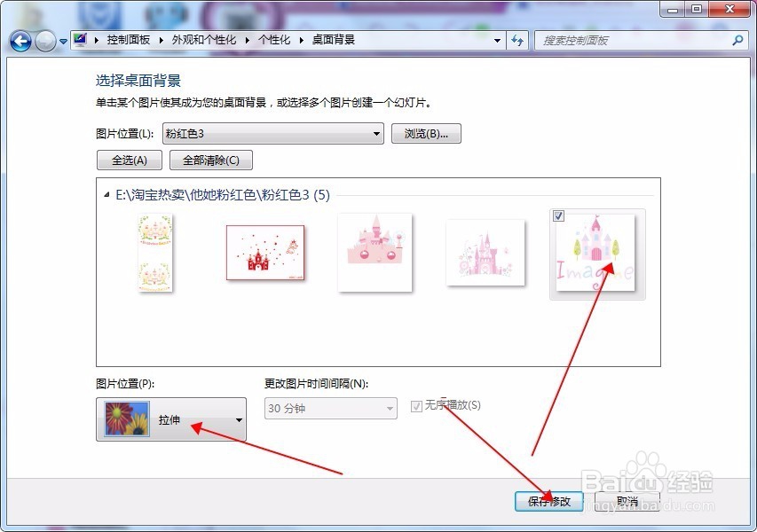The image size is (757, 532).
Task: Click the Control Panel icon in address bar
Action: pos(80,40)
